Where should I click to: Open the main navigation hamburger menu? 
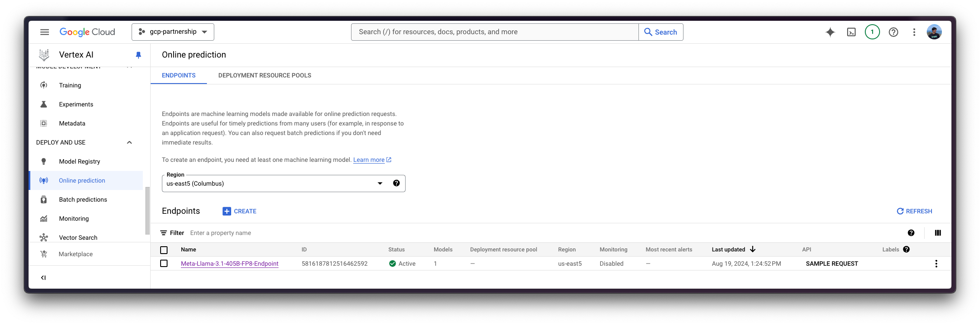(x=45, y=32)
